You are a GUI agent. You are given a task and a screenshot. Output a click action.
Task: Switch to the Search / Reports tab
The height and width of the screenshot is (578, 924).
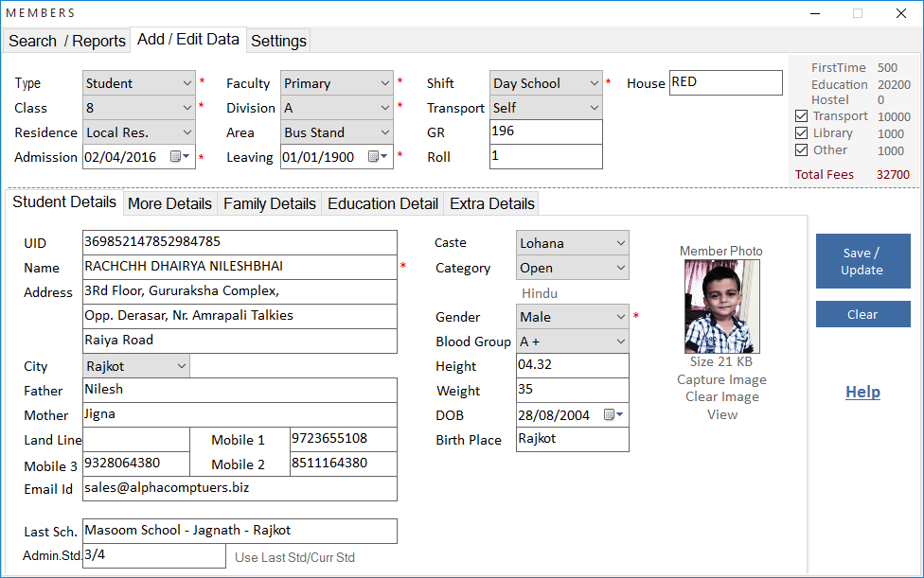67,41
